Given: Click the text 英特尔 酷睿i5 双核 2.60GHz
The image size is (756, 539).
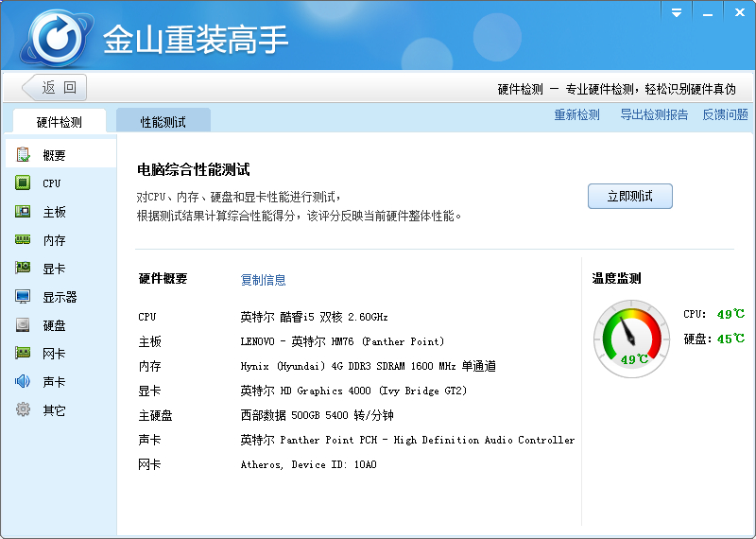Looking at the screenshot, I should click(314, 317).
